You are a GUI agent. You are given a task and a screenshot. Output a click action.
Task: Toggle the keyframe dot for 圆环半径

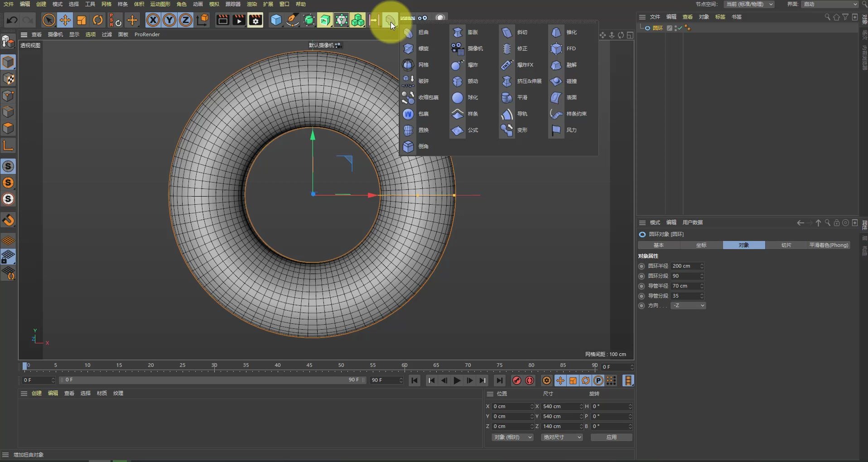tap(641, 266)
